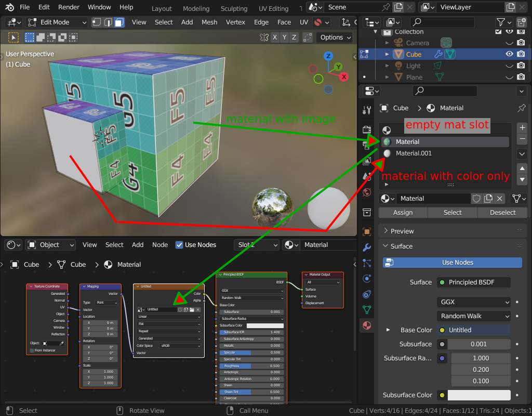Move material slot down
The height and width of the screenshot is (416, 532).
(x=522, y=179)
